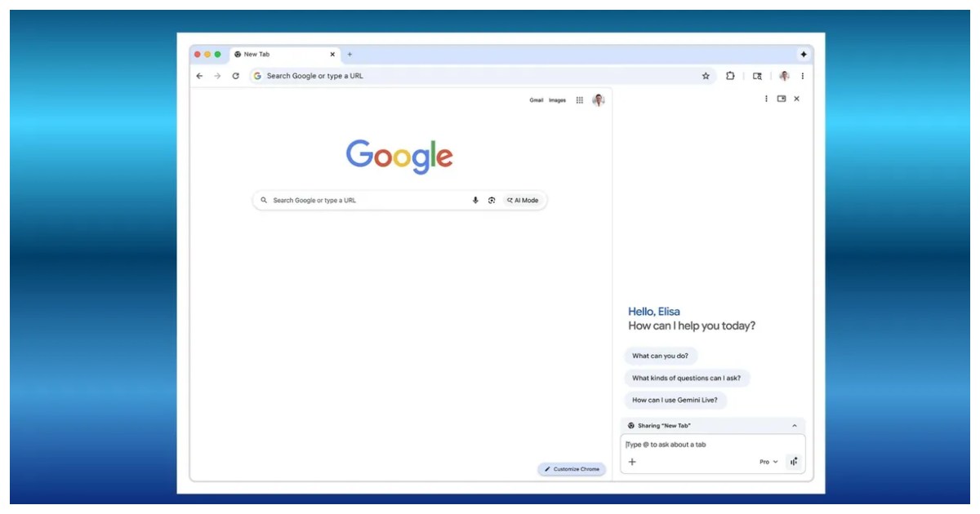Start Gemini Live with the waveform icon
The height and width of the screenshot is (514, 980).
[x=794, y=462]
